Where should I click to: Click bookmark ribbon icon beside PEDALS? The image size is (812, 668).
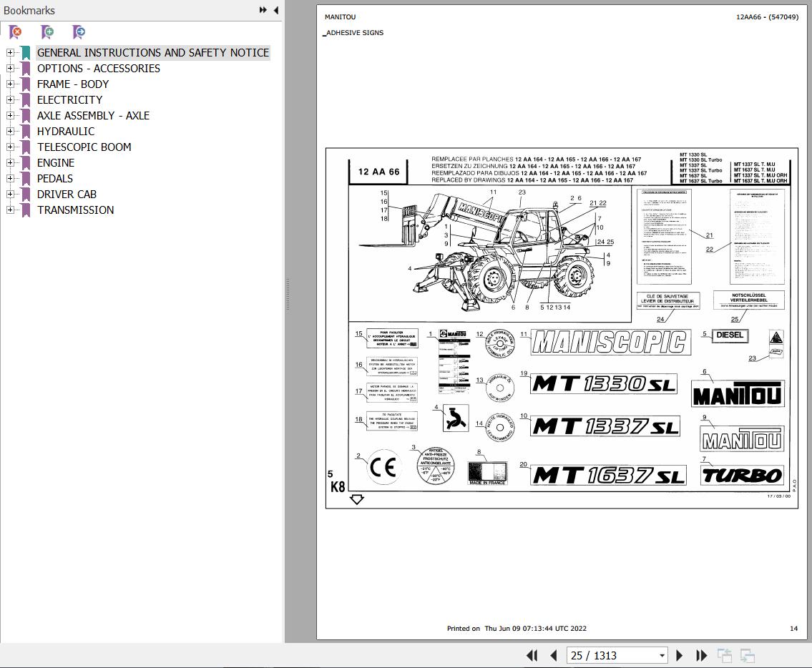coord(25,179)
